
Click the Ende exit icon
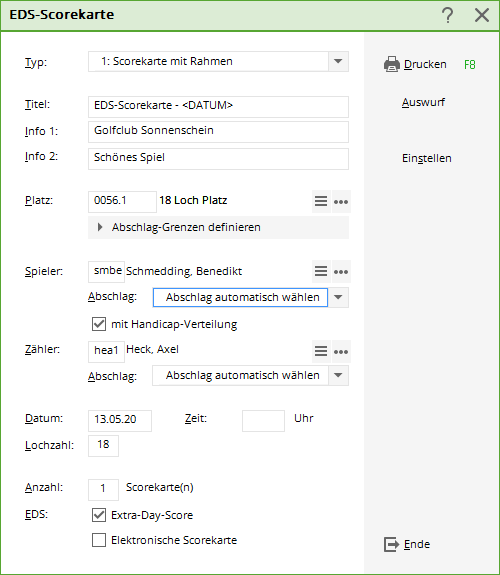(391, 544)
